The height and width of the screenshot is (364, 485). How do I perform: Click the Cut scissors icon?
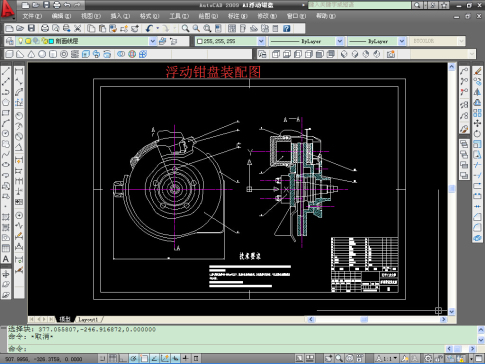[78, 28]
